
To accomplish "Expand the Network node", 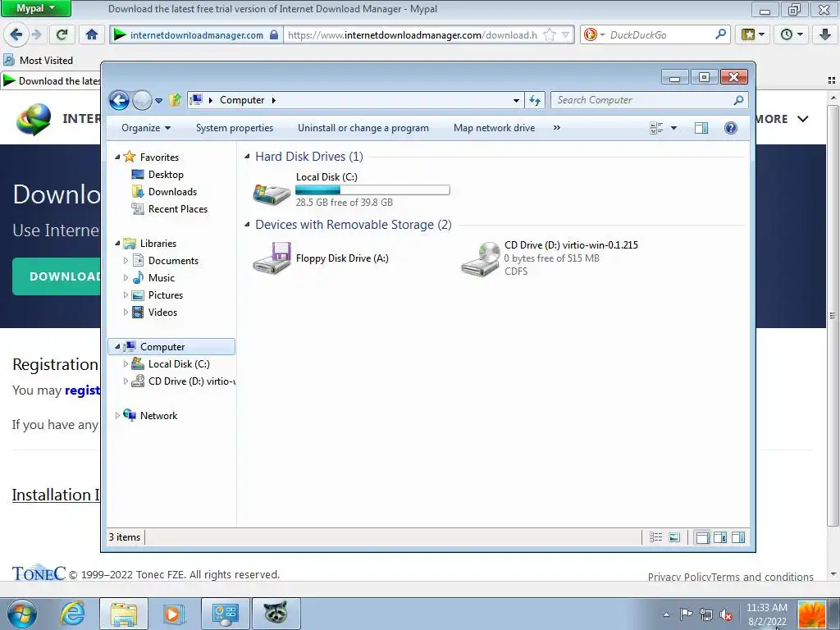I will (117, 416).
